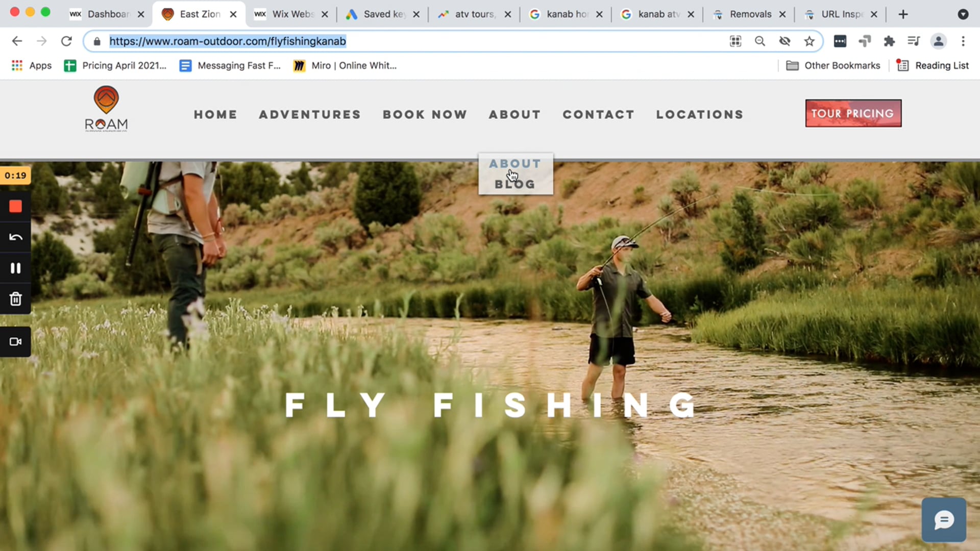Enable the timer display visibility
Viewport: 980px width, 551px height.
coord(15,175)
